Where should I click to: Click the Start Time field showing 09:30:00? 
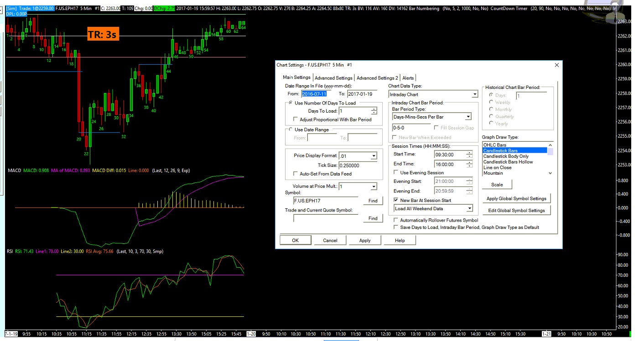pyautogui.click(x=450, y=154)
